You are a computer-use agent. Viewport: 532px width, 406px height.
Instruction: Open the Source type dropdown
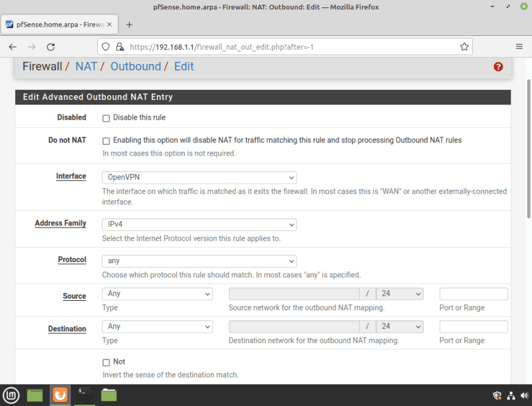pos(157,294)
